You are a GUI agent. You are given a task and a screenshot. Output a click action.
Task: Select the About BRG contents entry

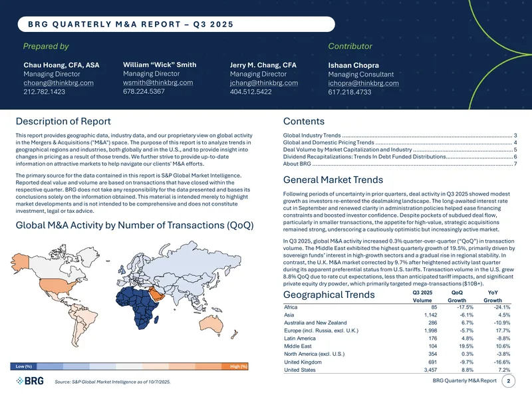click(x=400, y=164)
